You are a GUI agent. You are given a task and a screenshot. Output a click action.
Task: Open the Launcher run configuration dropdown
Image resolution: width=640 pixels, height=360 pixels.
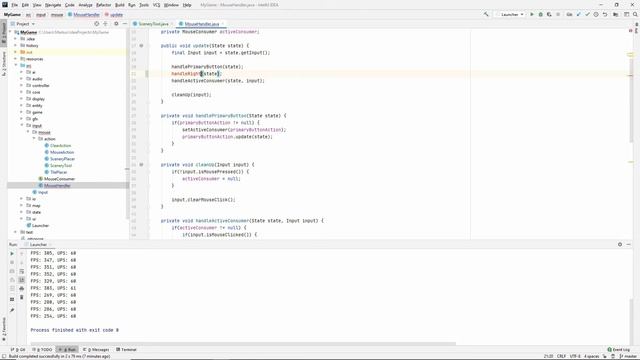point(510,14)
